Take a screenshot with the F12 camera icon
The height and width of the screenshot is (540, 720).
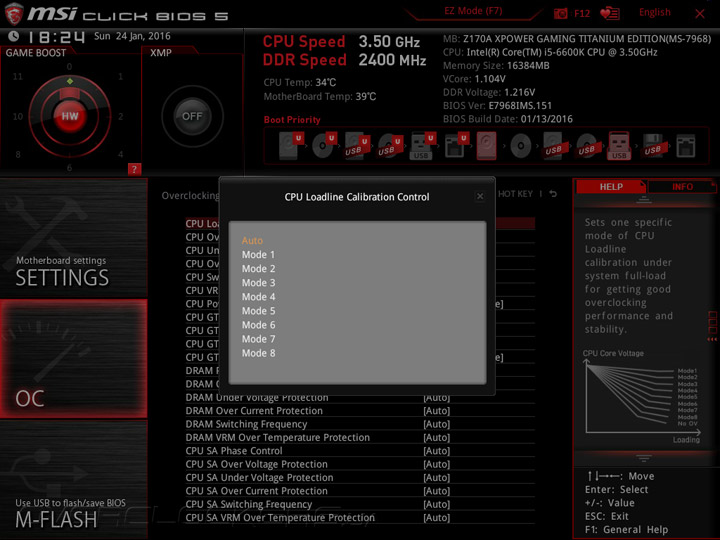561,13
